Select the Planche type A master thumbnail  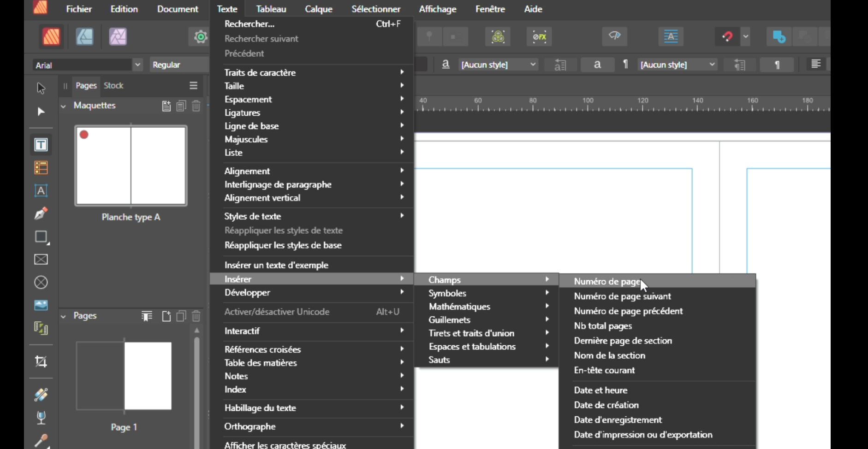(131, 165)
